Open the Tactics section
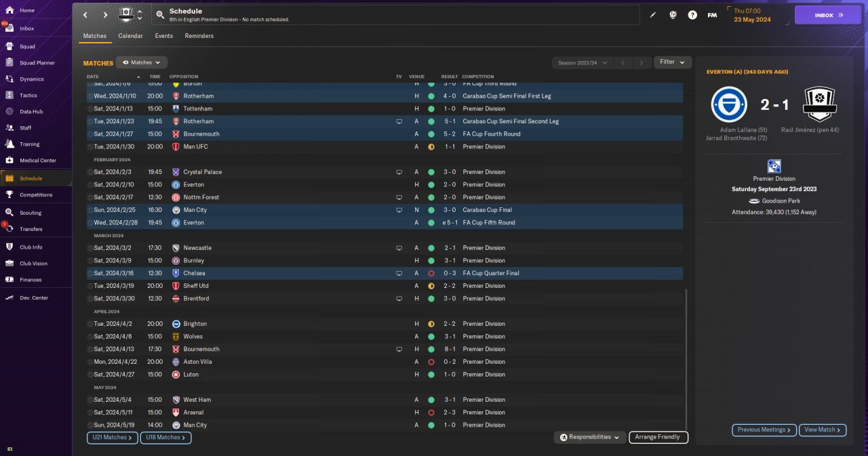The height and width of the screenshot is (456, 868). (x=28, y=96)
